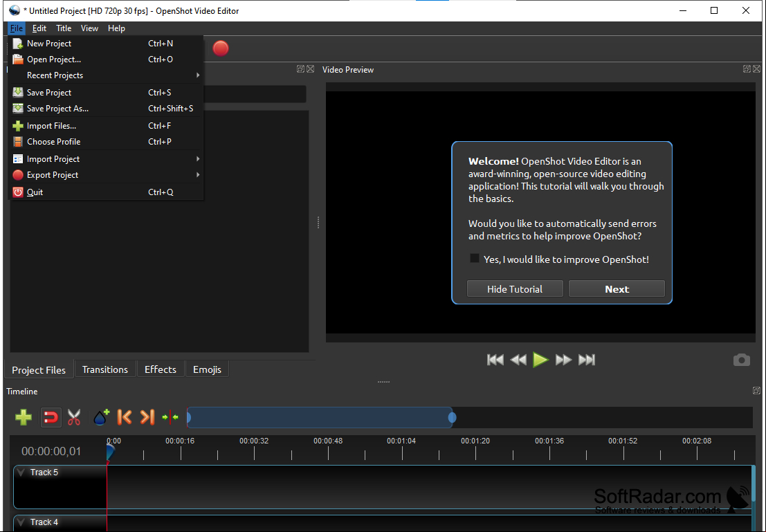The width and height of the screenshot is (766, 532).
Task: Expand the Import Project submenu
Action: point(105,159)
